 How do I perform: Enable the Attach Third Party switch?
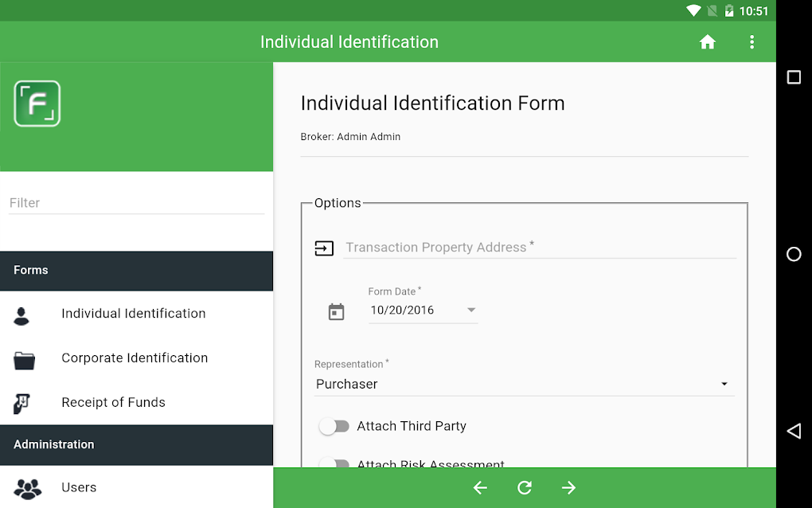point(334,426)
